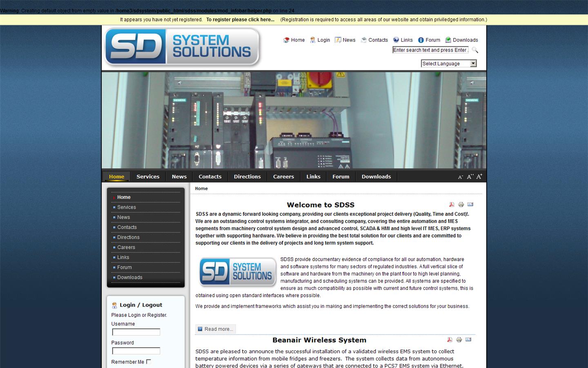Open the Downloads link in top header
588x368 pixels.
[x=465, y=40]
